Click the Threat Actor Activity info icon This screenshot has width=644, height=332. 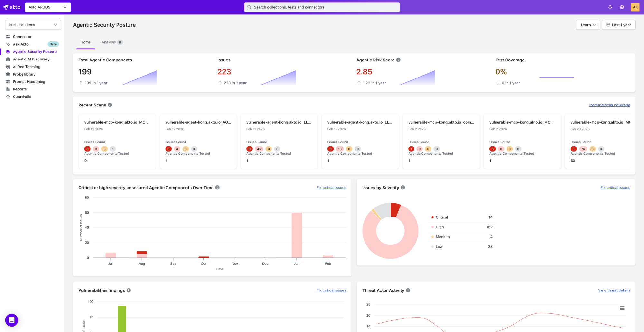408,290
